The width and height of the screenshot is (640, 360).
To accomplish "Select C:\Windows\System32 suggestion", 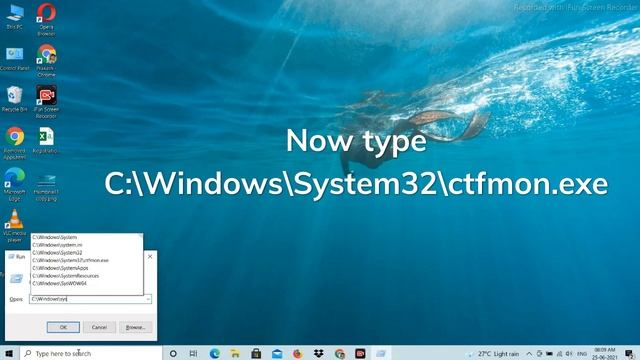I will pyautogui.click(x=87, y=253).
